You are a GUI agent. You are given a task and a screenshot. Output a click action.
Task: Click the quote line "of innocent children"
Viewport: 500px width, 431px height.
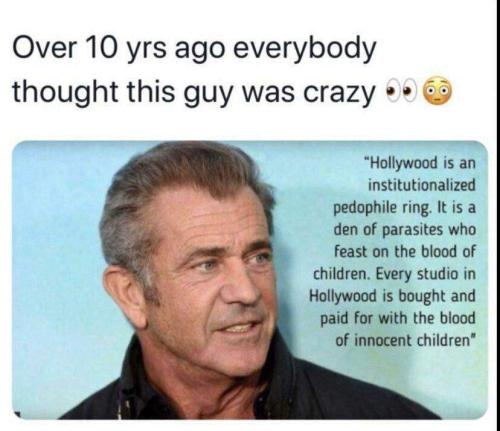point(404,340)
